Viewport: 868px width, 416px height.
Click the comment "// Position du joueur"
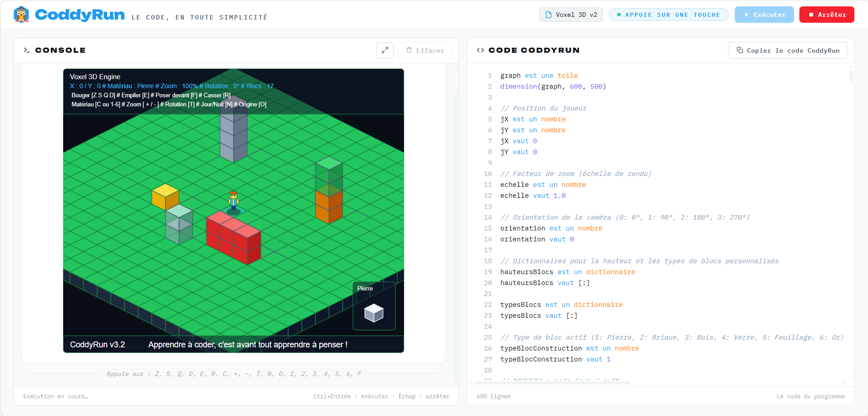pyautogui.click(x=544, y=108)
